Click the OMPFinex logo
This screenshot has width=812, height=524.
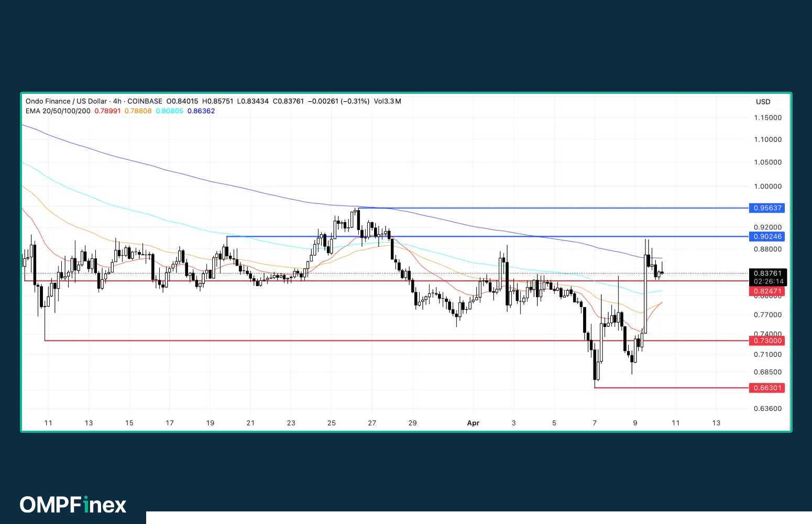point(73,505)
